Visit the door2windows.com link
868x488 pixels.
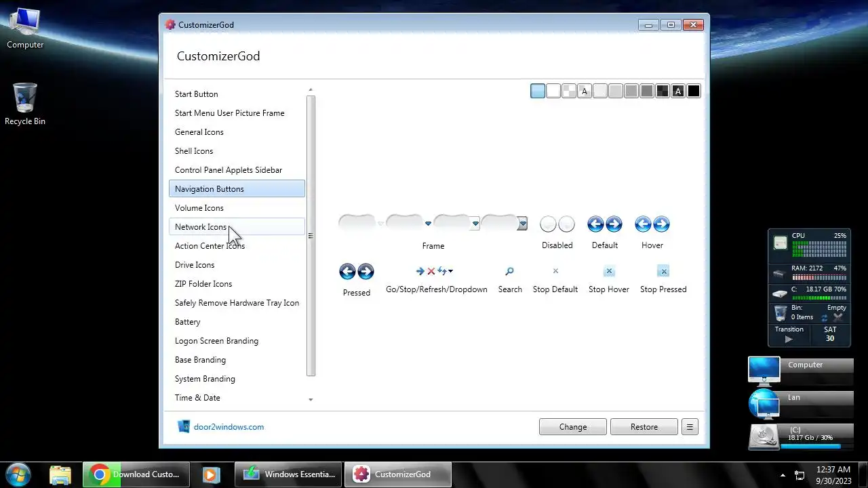click(x=229, y=427)
